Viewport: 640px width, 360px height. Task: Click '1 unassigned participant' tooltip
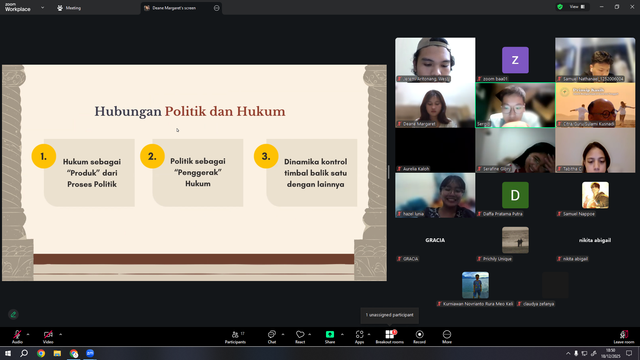click(x=389, y=315)
